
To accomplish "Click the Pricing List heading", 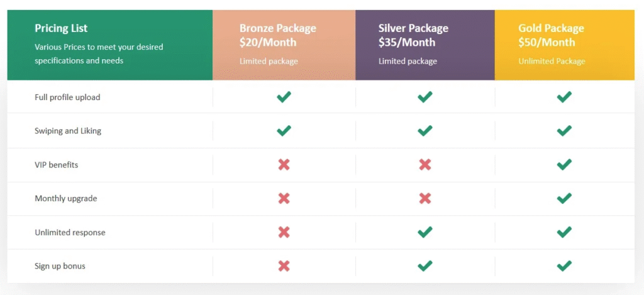I will coord(61,28).
